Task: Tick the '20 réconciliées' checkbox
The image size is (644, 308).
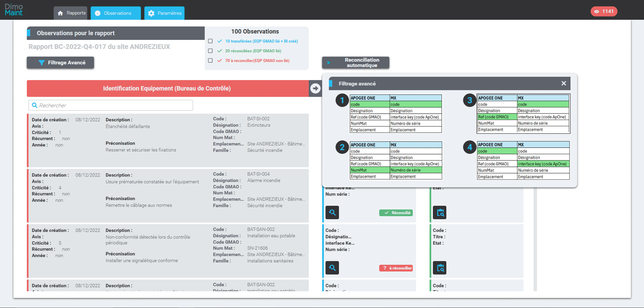Action: point(210,51)
